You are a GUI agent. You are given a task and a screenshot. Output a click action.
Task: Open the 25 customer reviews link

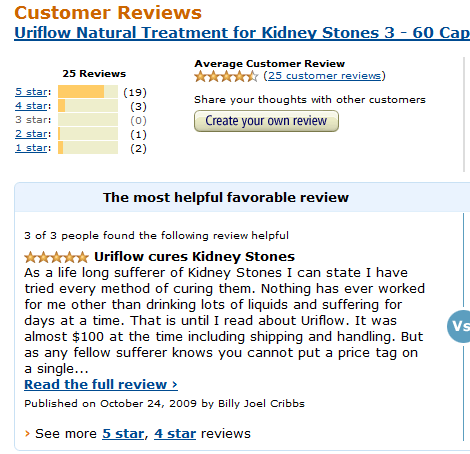click(324, 76)
